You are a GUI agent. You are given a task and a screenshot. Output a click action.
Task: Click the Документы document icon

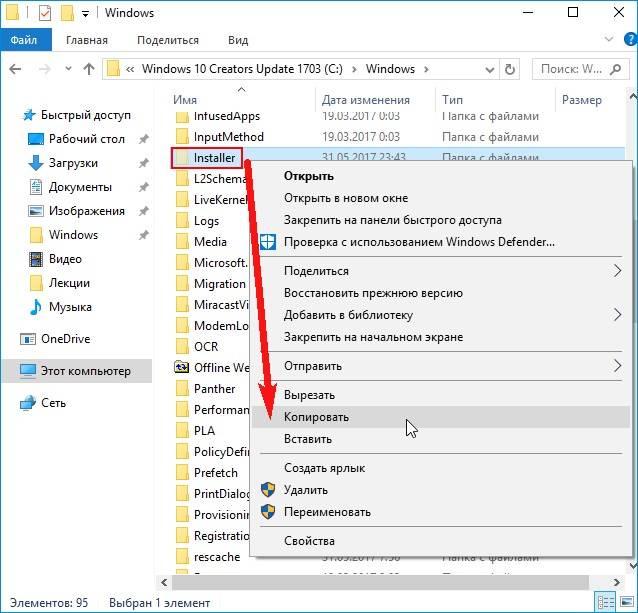point(36,187)
